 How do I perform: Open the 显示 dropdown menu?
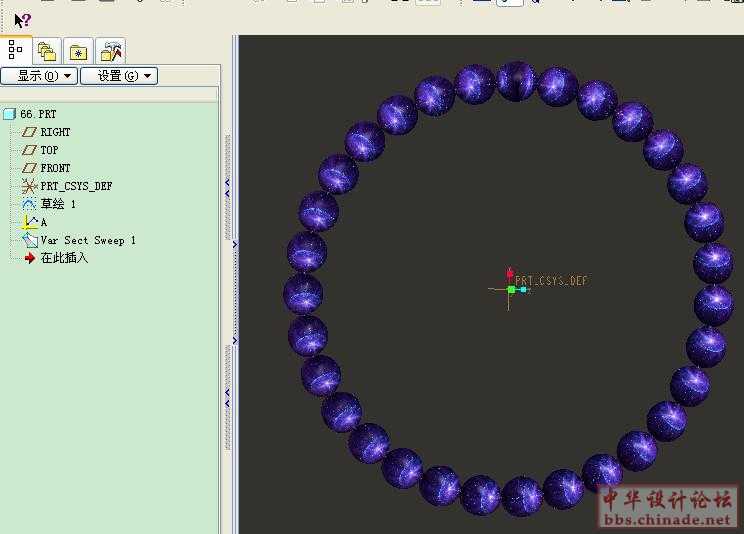tap(39, 76)
